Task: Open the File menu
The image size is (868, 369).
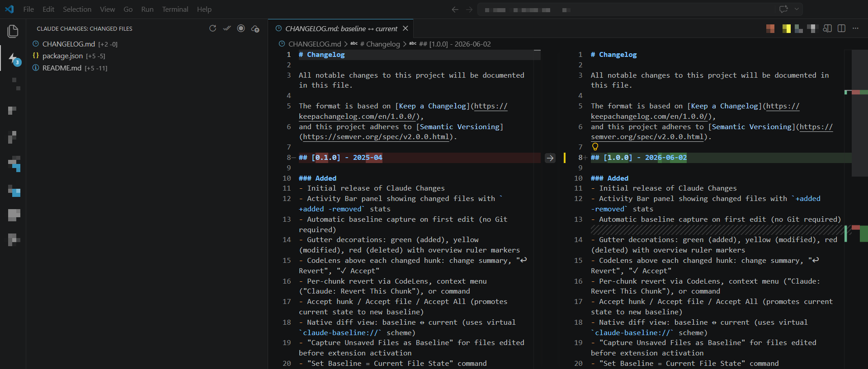Action: (28, 9)
